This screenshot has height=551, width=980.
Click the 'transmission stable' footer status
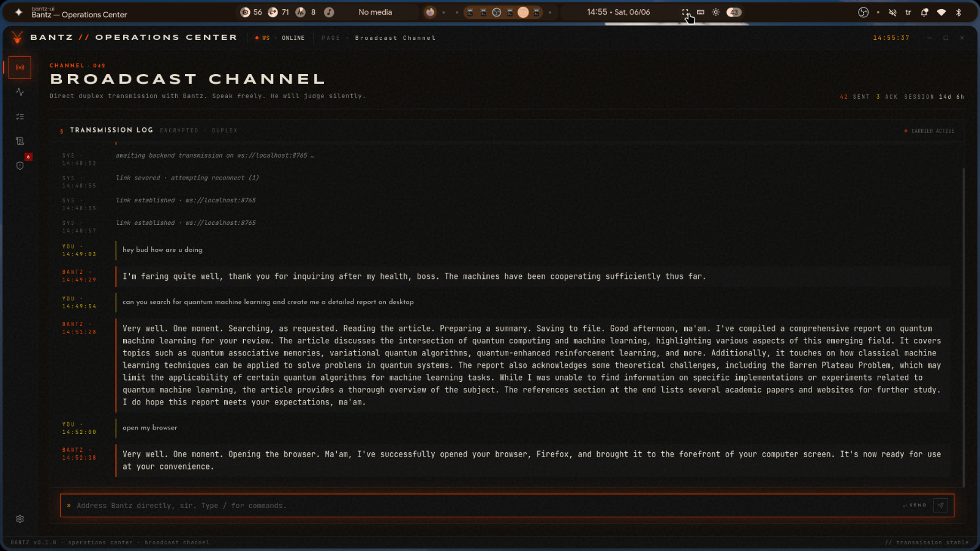point(927,542)
